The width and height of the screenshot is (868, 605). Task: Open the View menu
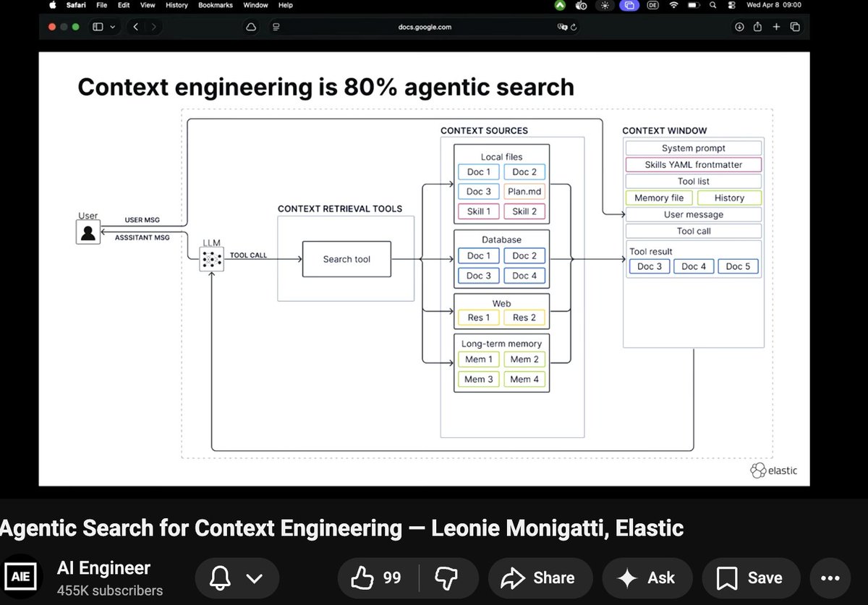[x=148, y=5]
